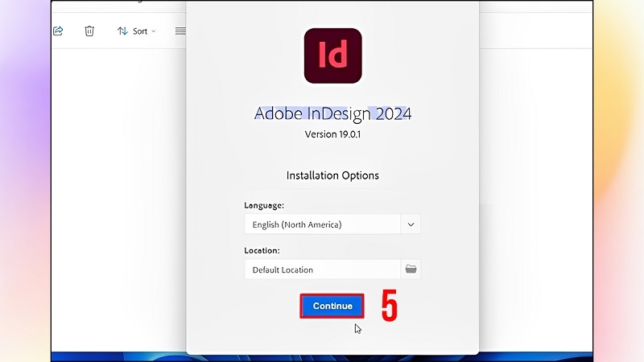Click the InDesign Id logo

332,56
